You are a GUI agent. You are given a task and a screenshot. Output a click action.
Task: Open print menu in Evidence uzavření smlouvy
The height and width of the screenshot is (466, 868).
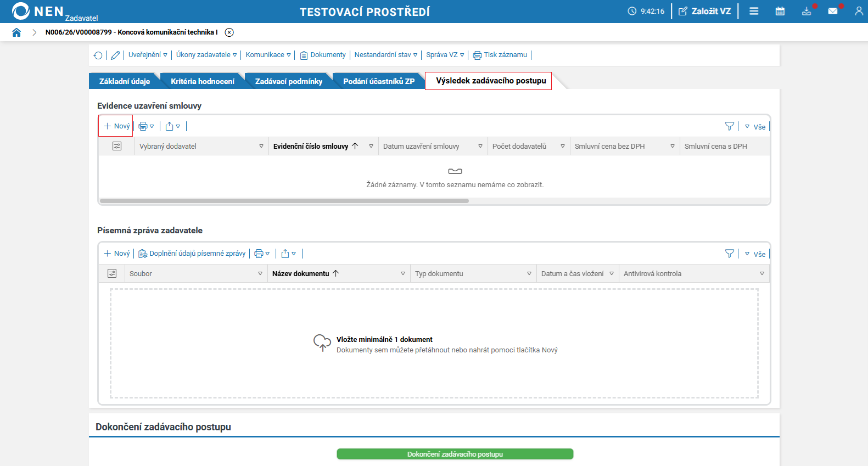click(x=146, y=126)
